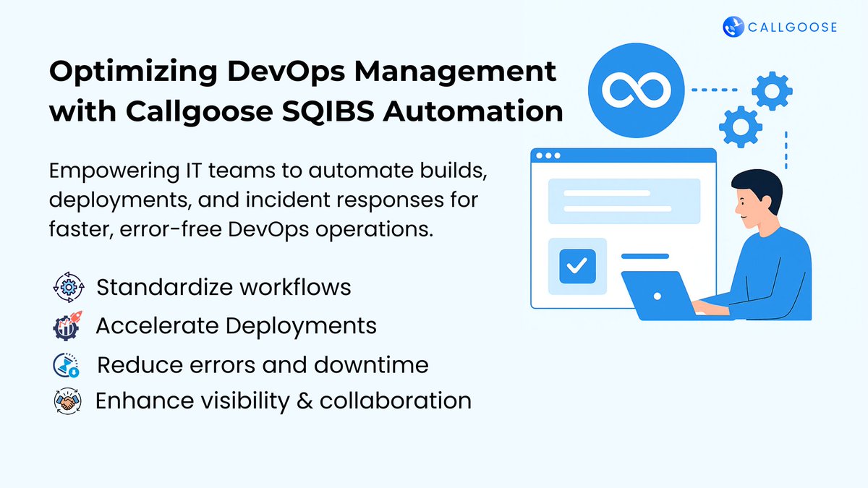Click the checked checkbox in the illustration window

(577, 266)
